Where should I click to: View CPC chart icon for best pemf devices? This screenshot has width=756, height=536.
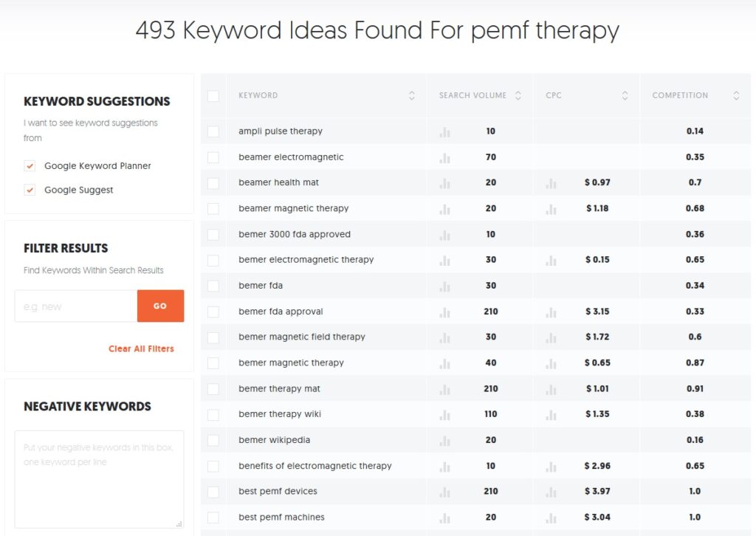(551, 492)
